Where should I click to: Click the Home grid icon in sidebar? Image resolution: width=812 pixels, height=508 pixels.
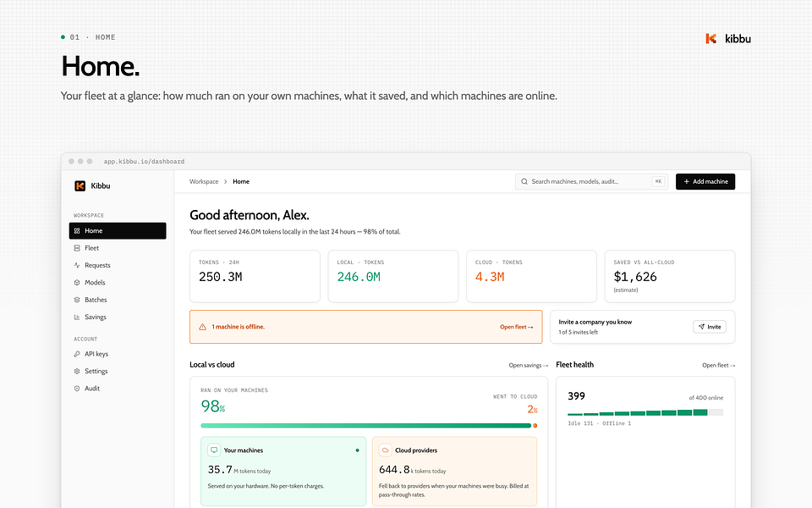pyautogui.click(x=77, y=230)
